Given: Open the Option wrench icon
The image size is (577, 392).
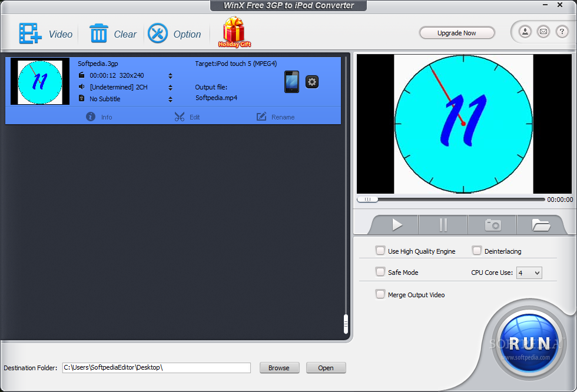Looking at the screenshot, I should tap(158, 34).
